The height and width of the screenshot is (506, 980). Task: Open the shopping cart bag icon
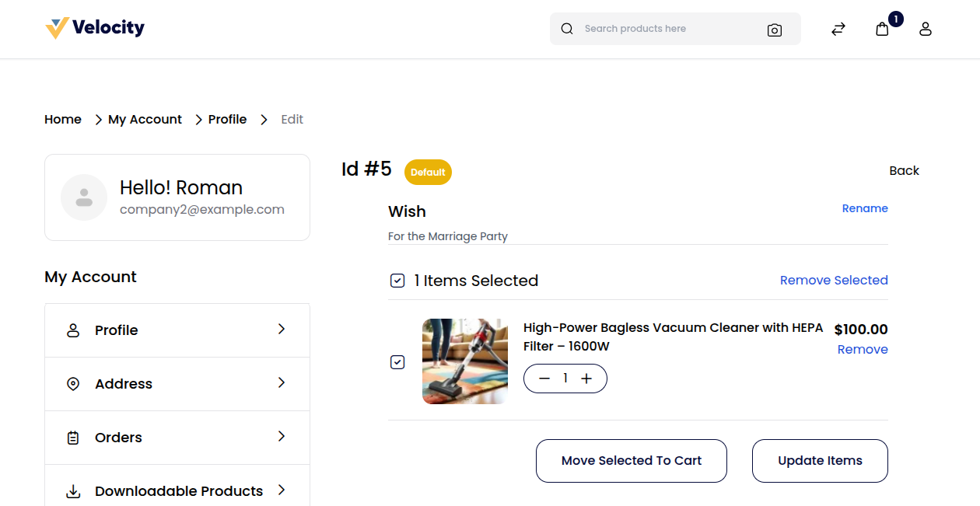click(x=882, y=29)
